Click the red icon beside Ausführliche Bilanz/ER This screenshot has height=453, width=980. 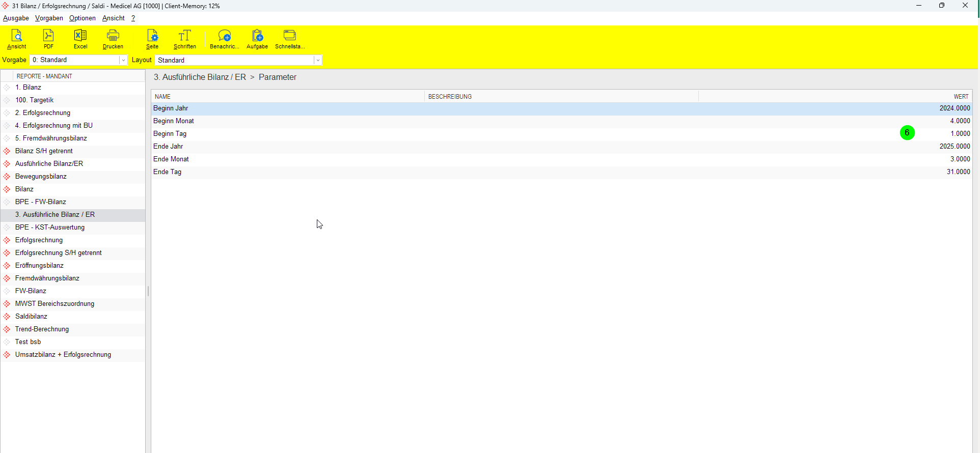7,164
